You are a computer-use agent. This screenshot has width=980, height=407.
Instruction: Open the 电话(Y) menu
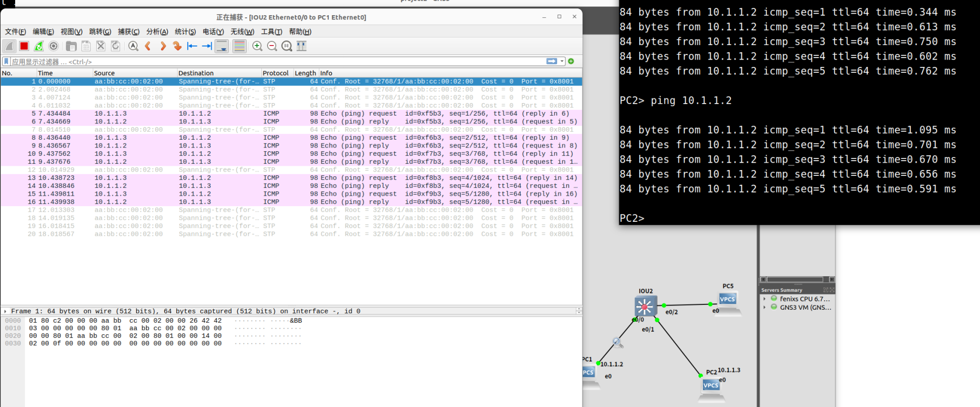click(213, 31)
